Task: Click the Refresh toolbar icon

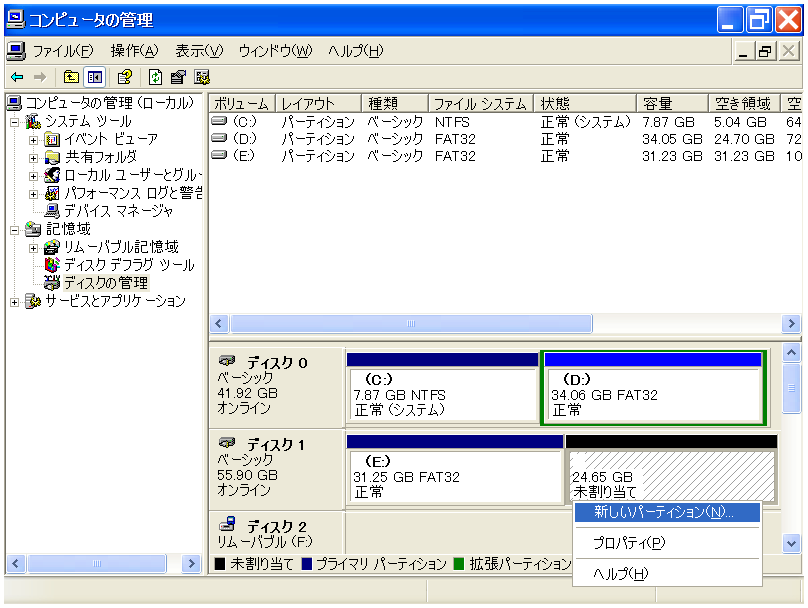Action: coord(155,77)
